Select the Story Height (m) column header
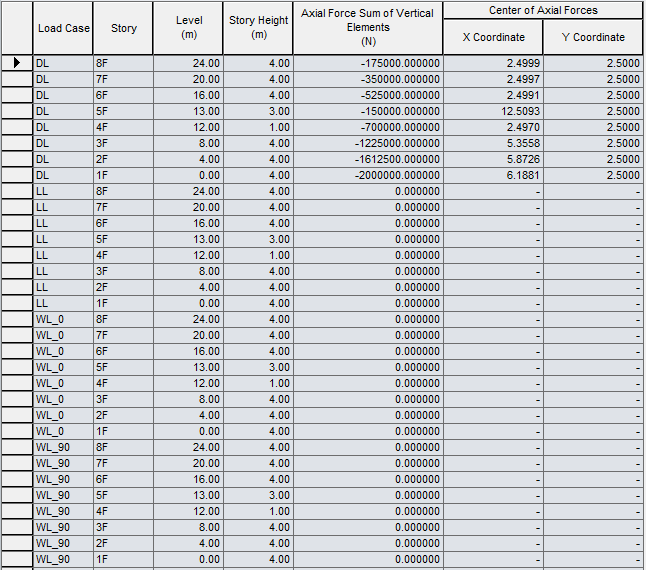 click(259, 28)
